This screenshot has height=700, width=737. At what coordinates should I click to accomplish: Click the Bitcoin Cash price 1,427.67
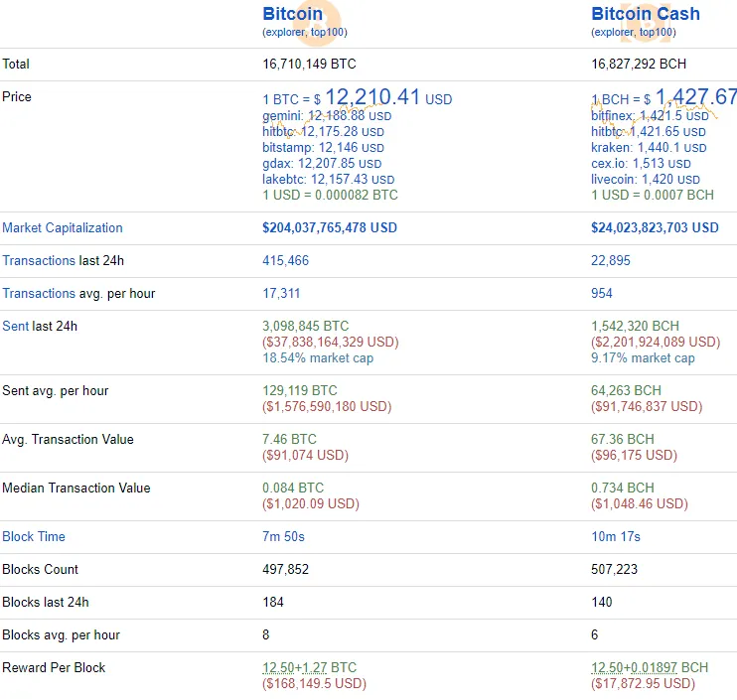click(x=663, y=97)
